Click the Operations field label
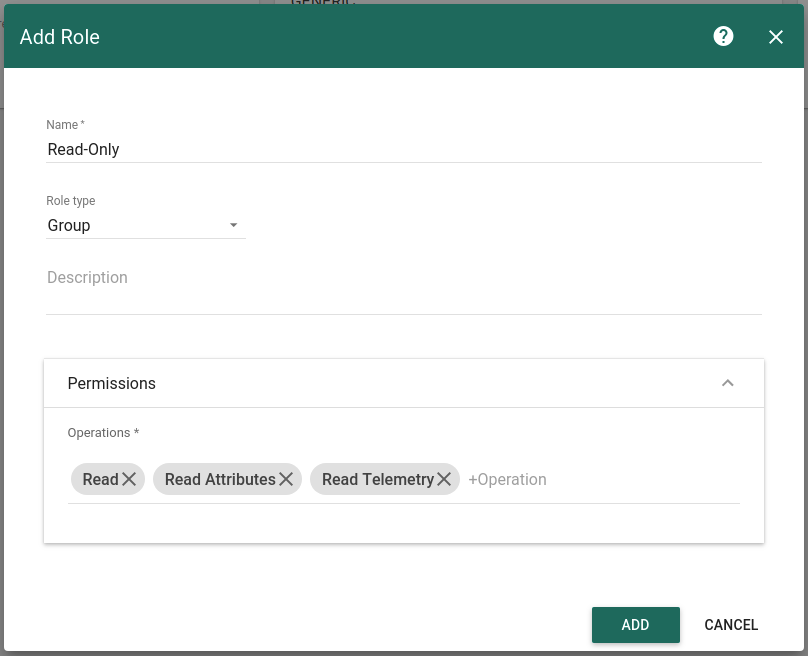 coord(103,433)
